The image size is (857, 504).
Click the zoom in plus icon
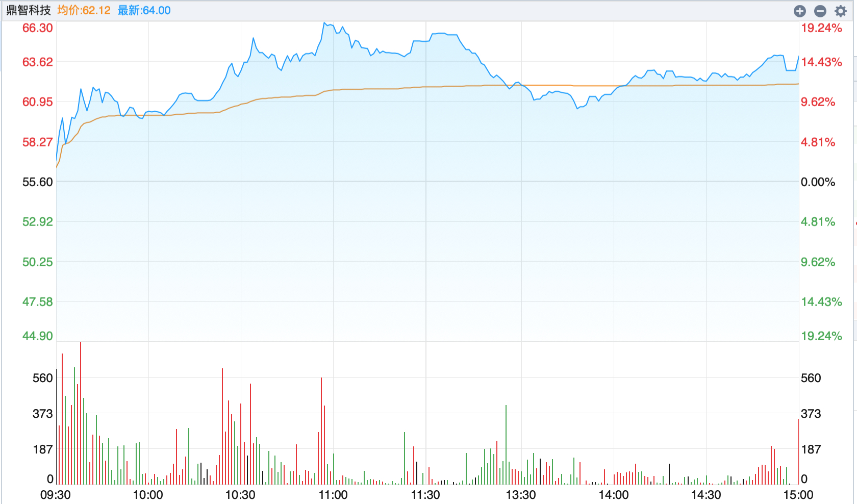click(800, 11)
